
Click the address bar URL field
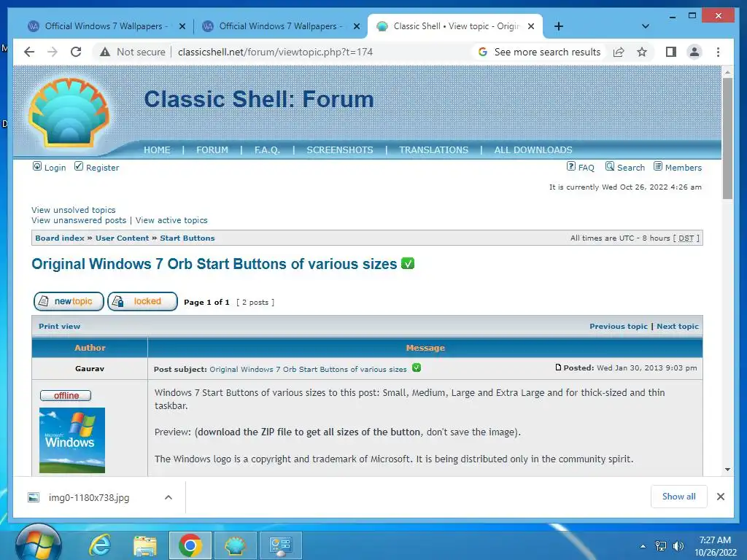(x=275, y=52)
